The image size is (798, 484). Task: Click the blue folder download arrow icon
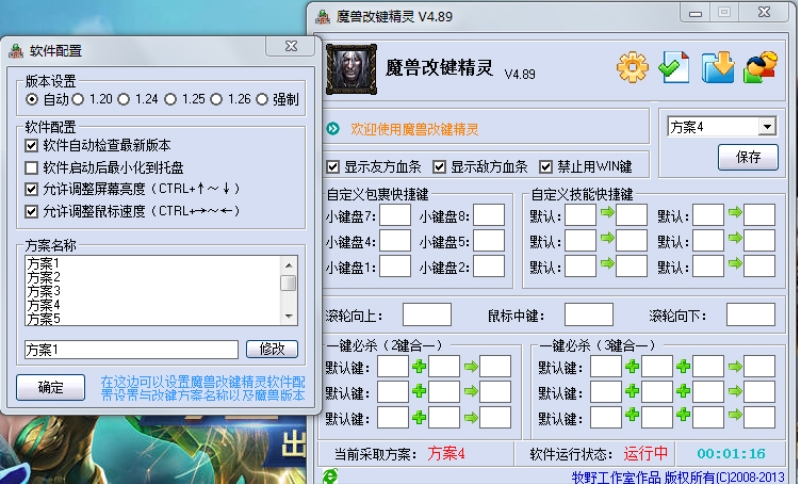[x=718, y=67]
